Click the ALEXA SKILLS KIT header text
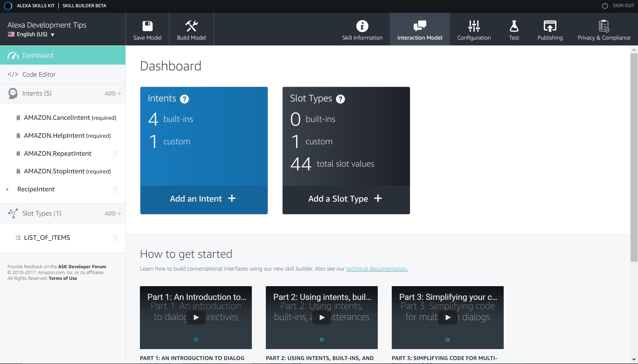 (x=35, y=6)
